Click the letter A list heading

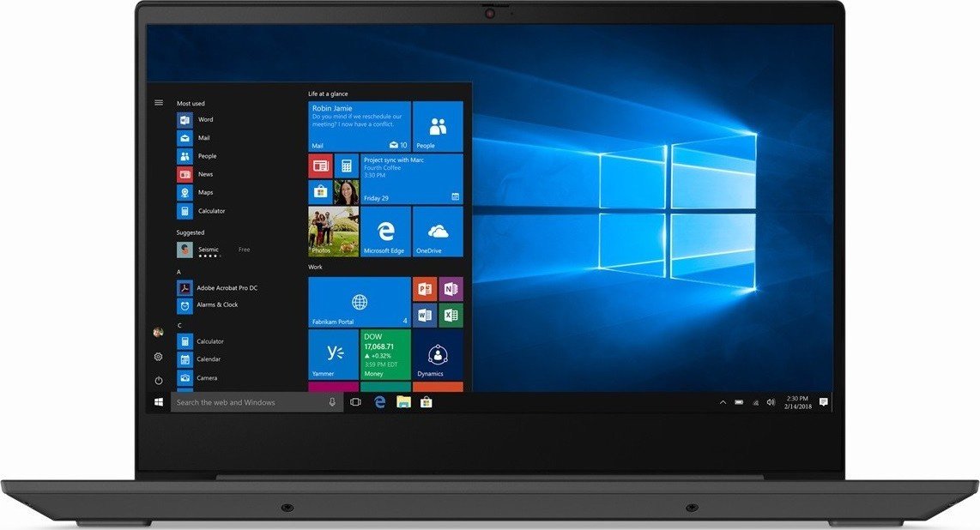(x=178, y=272)
